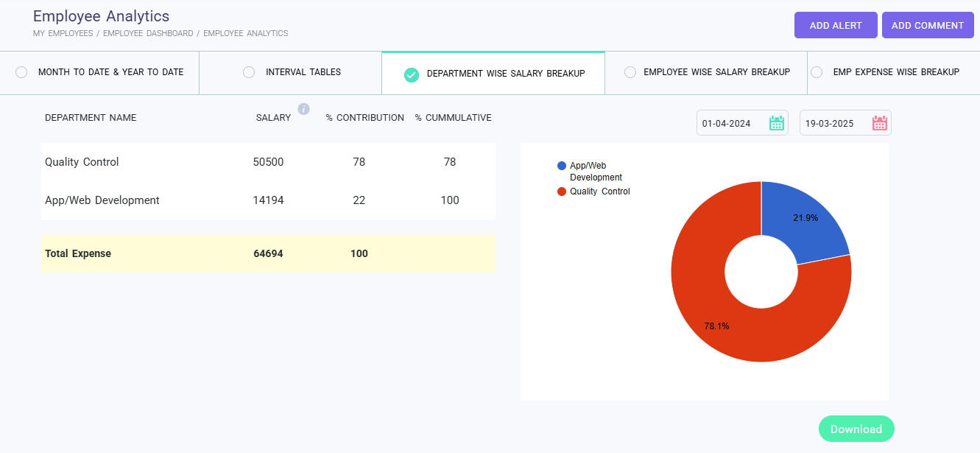Select Employee Wise Salary Breakup radio button

tap(630, 72)
